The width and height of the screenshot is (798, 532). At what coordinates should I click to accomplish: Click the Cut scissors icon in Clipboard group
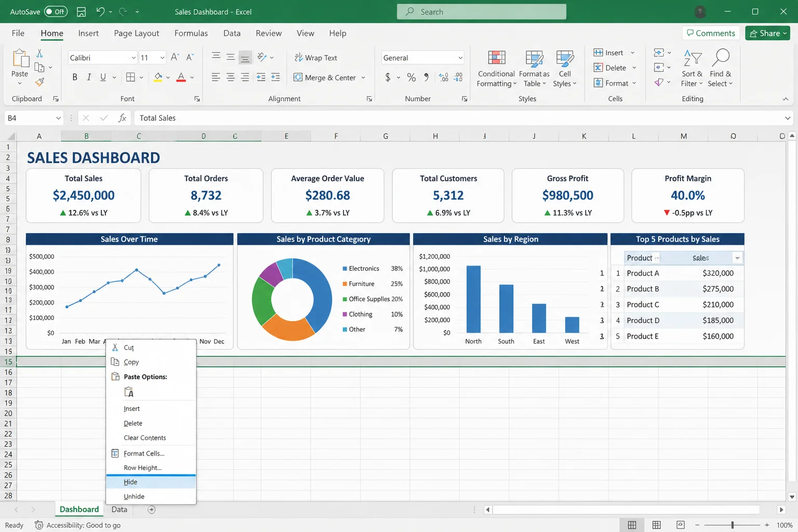pyautogui.click(x=39, y=53)
